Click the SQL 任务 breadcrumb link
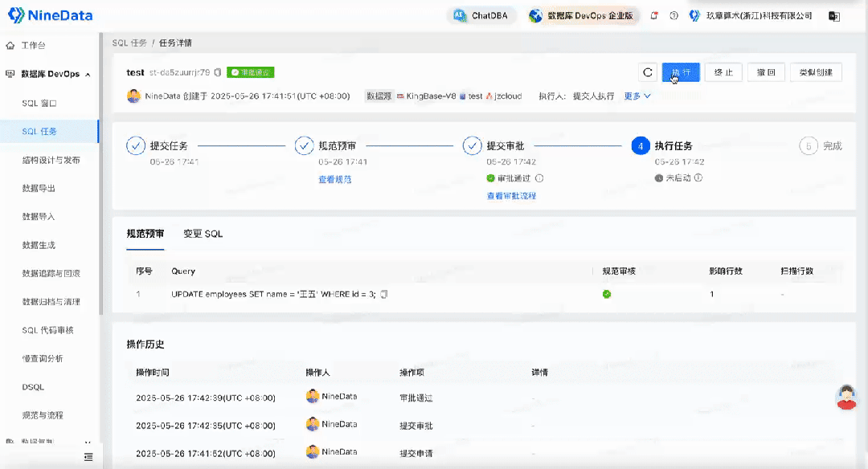Viewport: 868px width, 469px height. click(x=129, y=43)
